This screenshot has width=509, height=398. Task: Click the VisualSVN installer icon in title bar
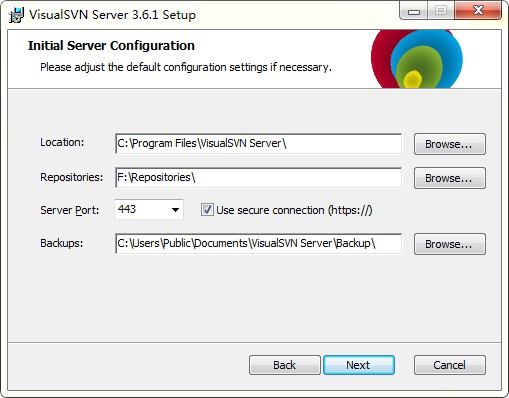click(16, 15)
